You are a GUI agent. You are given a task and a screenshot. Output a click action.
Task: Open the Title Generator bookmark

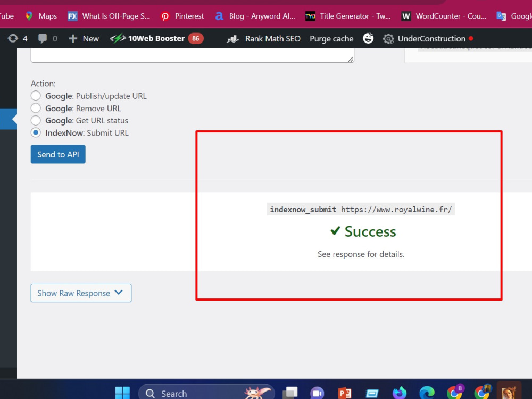(348, 16)
